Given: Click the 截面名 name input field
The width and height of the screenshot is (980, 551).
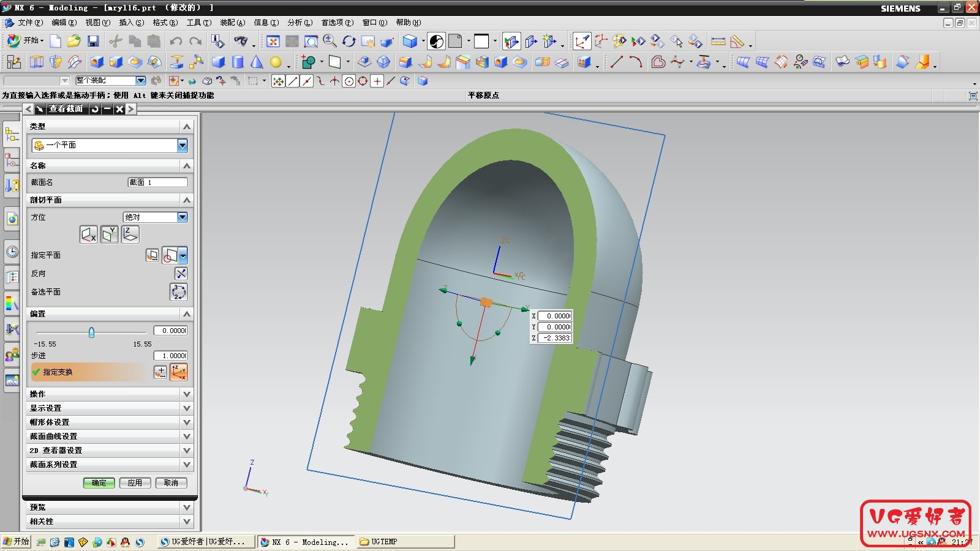Looking at the screenshot, I should [x=158, y=182].
